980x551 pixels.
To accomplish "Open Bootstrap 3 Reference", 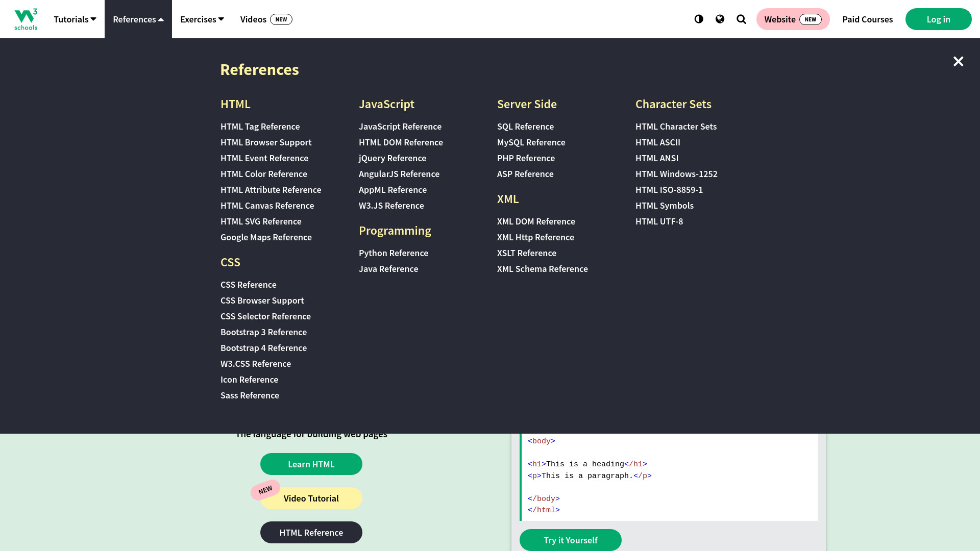I will (x=263, y=332).
